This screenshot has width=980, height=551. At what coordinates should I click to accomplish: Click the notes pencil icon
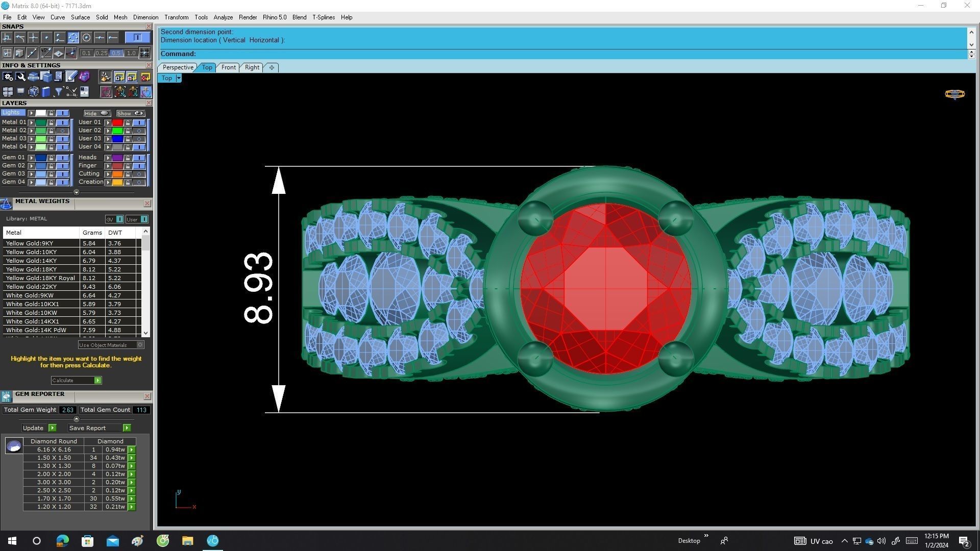pyautogui.click(x=71, y=77)
